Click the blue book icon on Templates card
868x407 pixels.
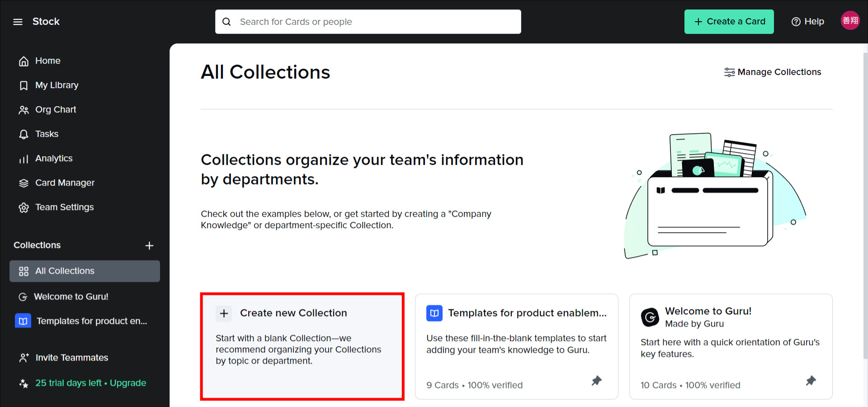coord(434,313)
